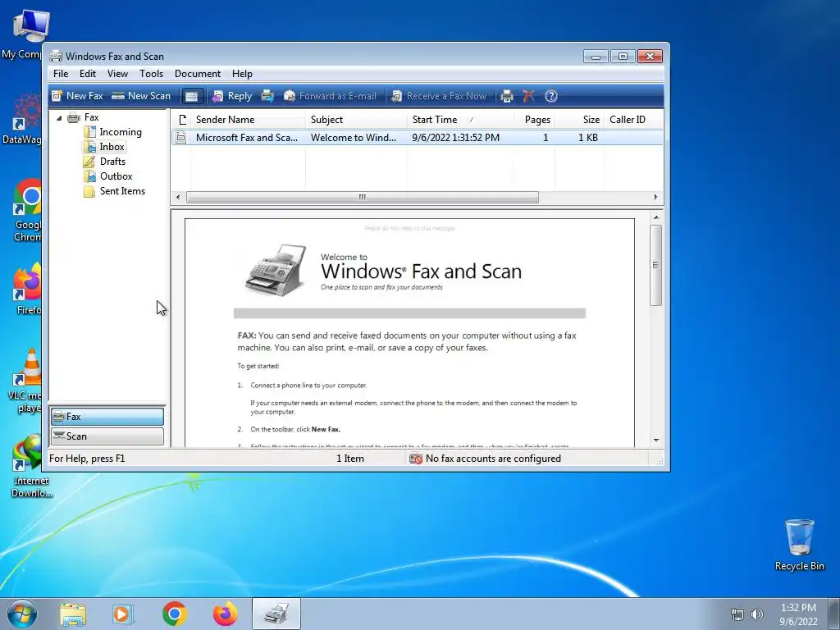Click left arrow of message list scrollbar
840x630 pixels.
(178, 197)
